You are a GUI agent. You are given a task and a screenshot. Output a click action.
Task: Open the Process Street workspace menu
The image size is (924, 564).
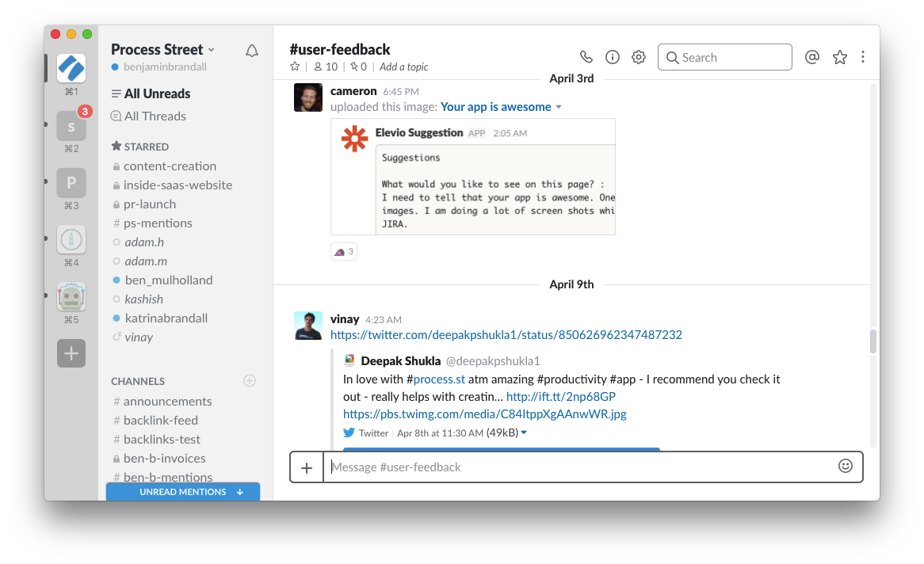pos(162,49)
